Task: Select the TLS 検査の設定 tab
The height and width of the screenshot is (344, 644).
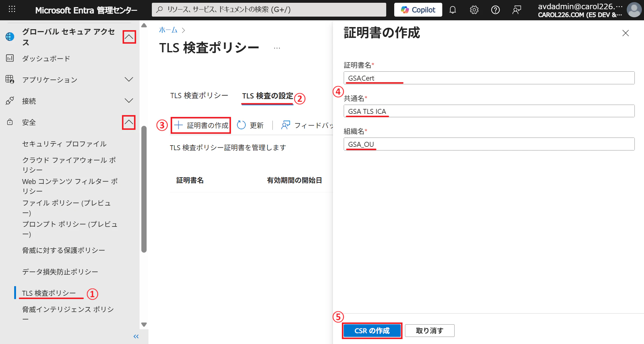Action: point(267,96)
